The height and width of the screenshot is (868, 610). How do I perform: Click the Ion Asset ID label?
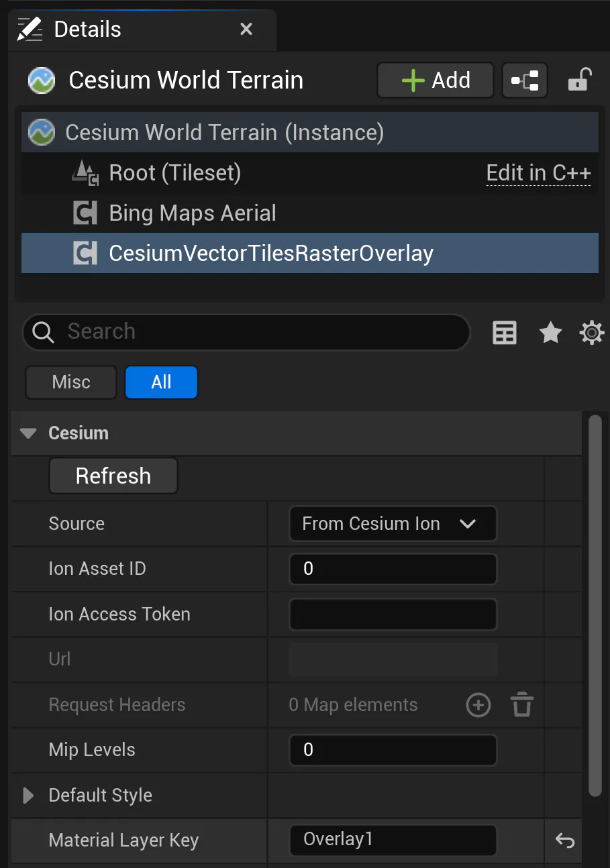coord(97,569)
